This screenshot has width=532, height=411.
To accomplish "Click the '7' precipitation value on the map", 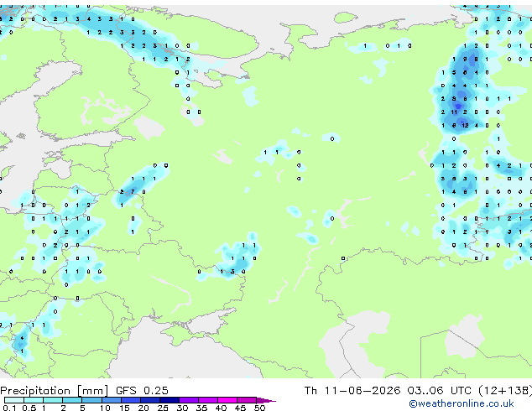I will pos(133,191).
